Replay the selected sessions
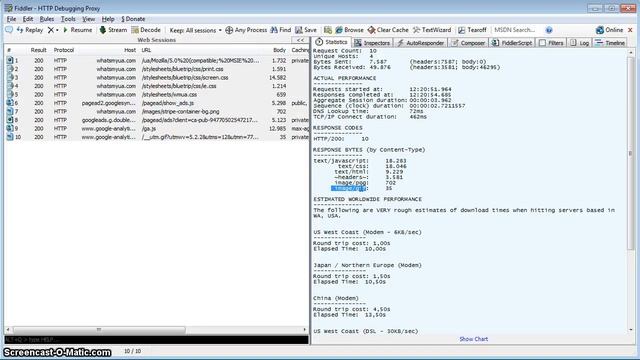The width and height of the screenshot is (640, 360). 30,30
